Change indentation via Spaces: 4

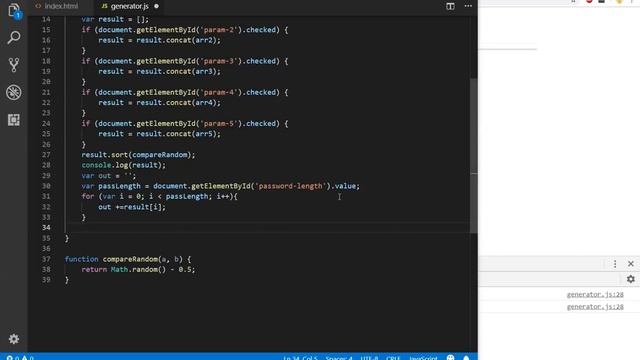(x=339, y=358)
